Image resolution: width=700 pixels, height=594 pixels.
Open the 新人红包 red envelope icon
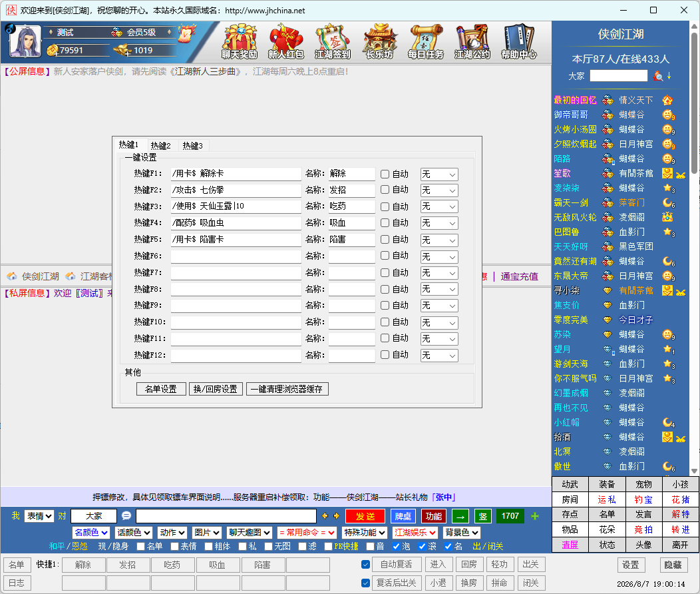285,41
